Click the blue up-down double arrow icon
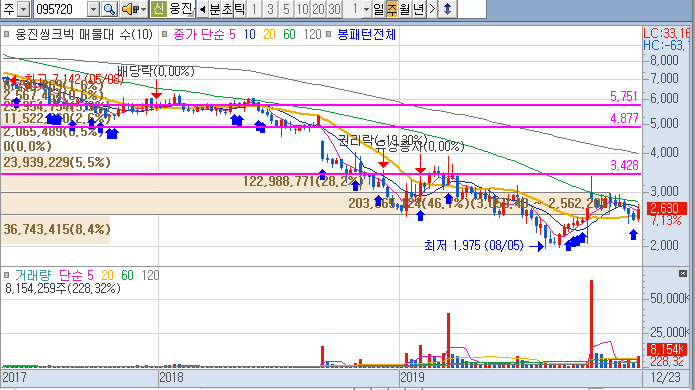 [447, 9]
